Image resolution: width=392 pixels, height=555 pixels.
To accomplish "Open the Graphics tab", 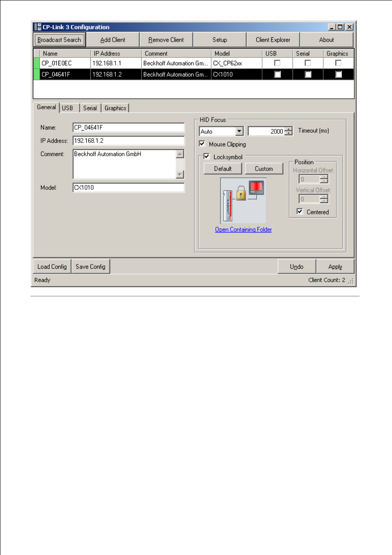I will 115,108.
